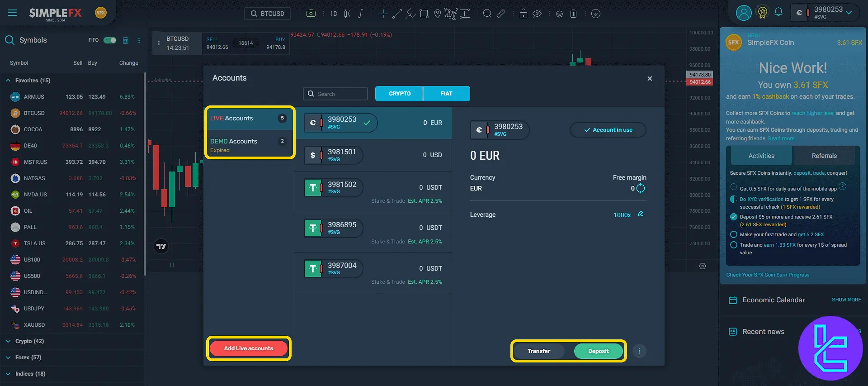The width and height of the screenshot is (868, 386).
Task: Open Check Your SFX Coin Earn Progress link
Action: pos(768,275)
